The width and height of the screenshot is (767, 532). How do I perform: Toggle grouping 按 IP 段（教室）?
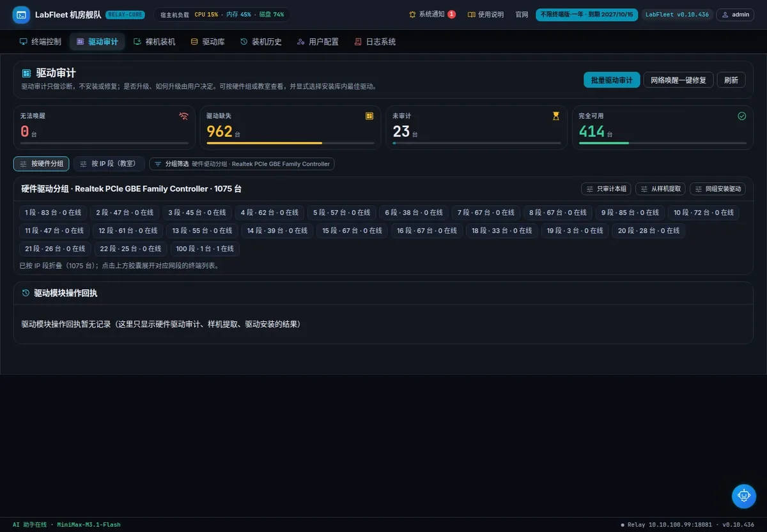109,164
